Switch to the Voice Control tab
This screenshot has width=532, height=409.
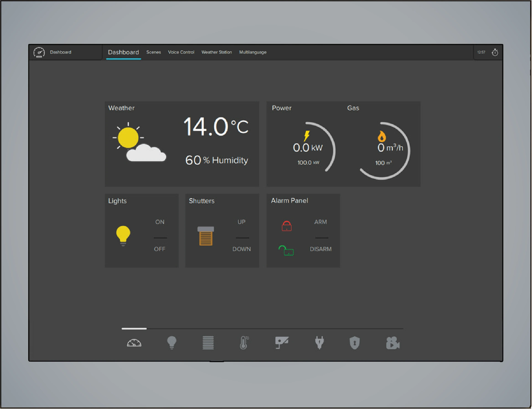[x=181, y=52]
